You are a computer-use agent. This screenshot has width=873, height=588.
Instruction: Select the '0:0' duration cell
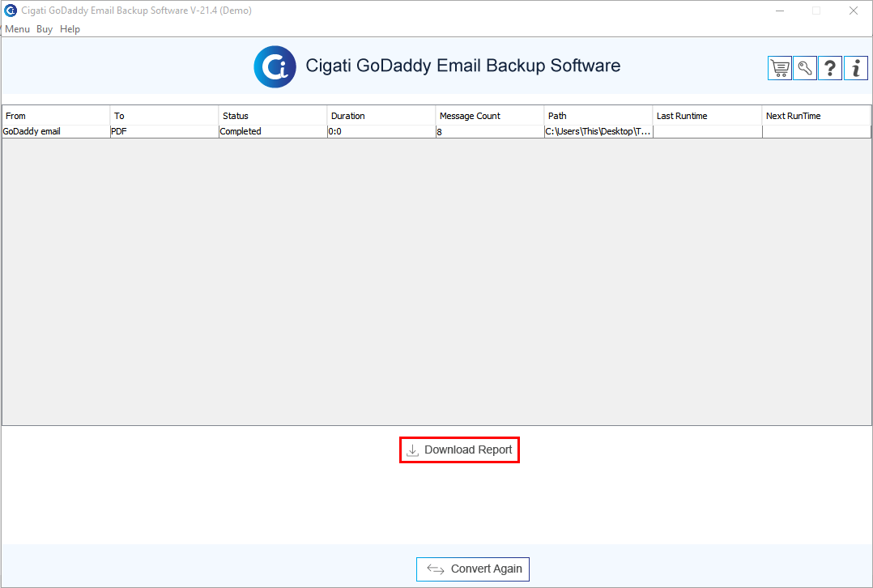coord(381,131)
